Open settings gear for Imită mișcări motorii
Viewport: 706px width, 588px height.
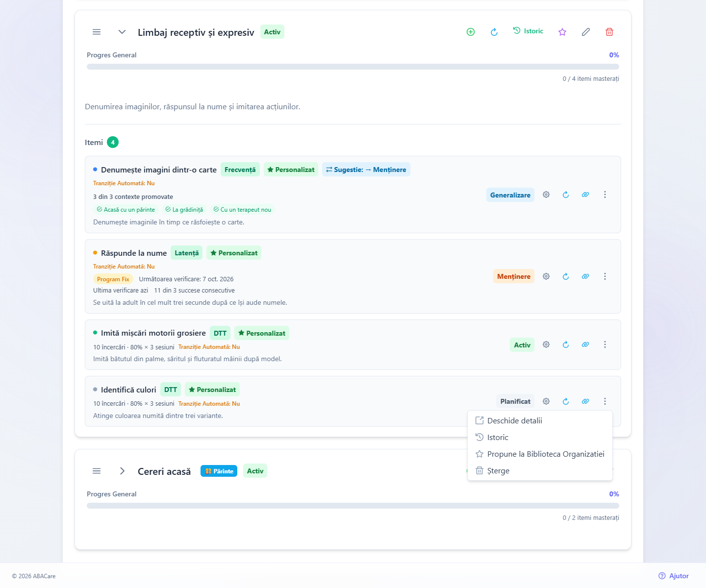click(x=546, y=344)
